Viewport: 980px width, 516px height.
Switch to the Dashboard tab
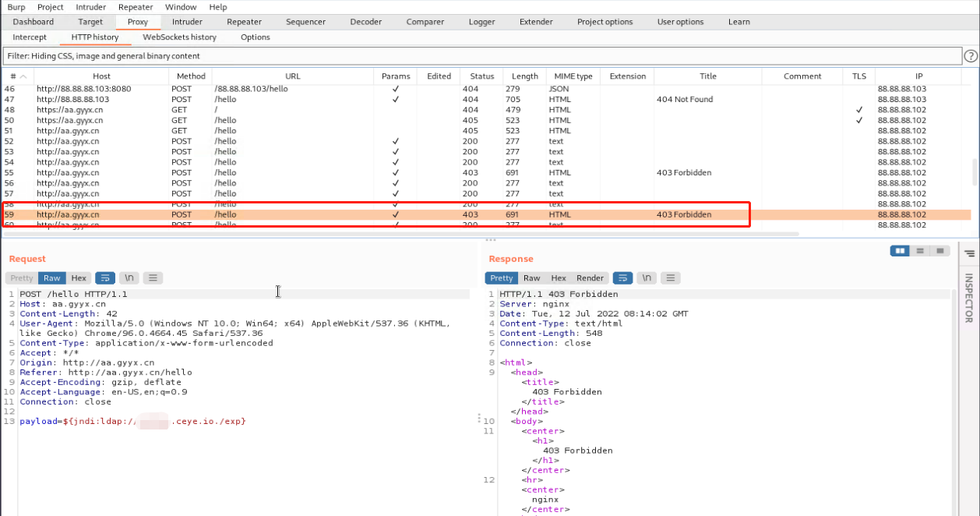(x=33, y=22)
